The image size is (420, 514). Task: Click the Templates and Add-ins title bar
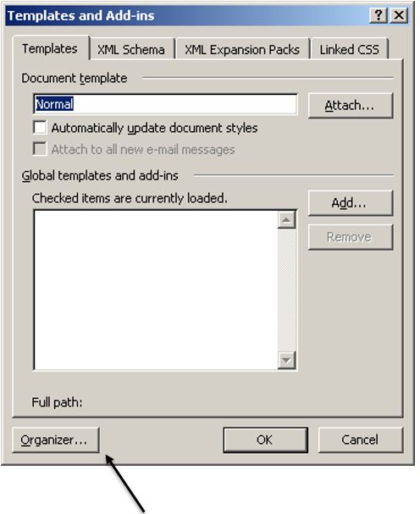(187, 15)
